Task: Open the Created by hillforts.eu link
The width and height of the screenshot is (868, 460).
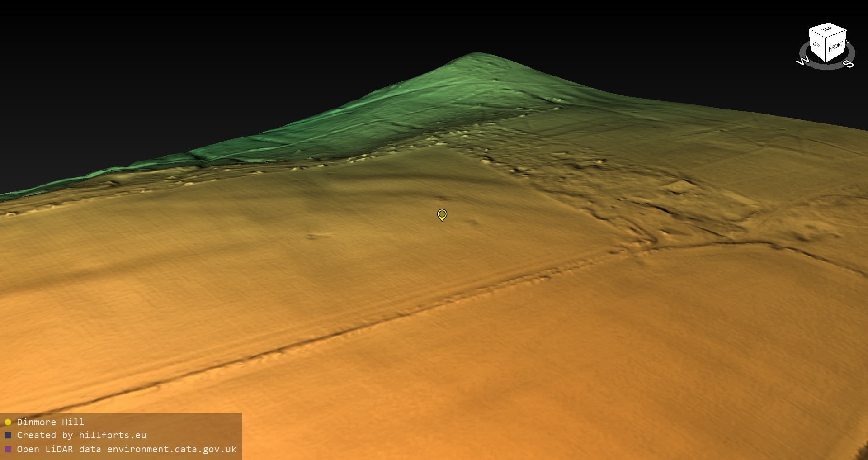Action: point(81,436)
